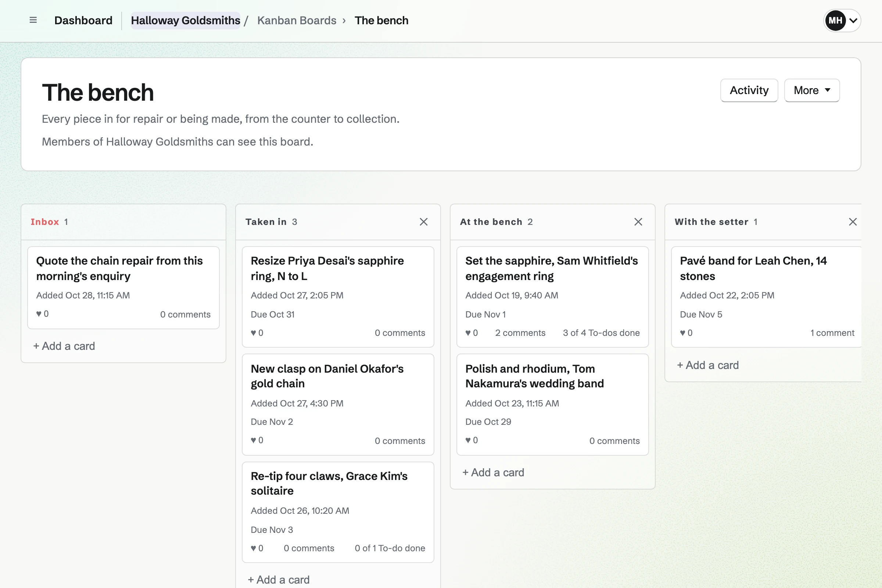
Task: Select Halloway Goldsmiths breadcrumb
Action: 186,20
